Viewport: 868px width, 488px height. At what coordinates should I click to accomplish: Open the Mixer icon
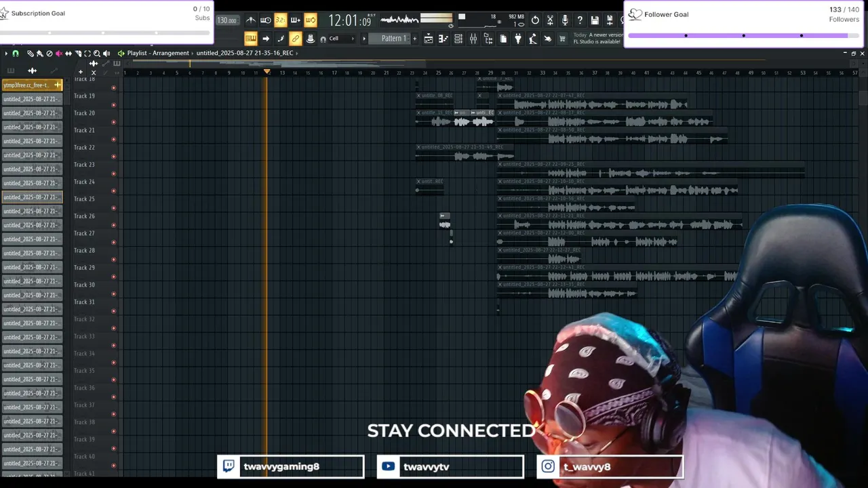(473, 39)
